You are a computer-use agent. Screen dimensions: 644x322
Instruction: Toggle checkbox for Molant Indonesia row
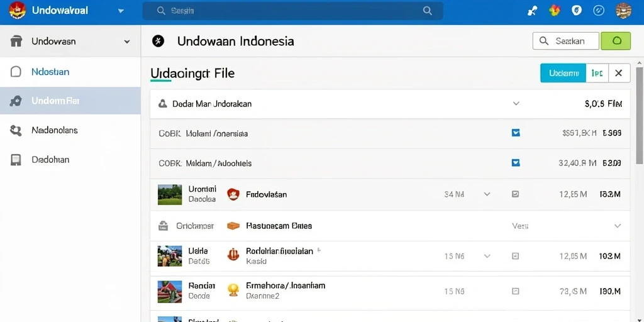click(516, 133)
